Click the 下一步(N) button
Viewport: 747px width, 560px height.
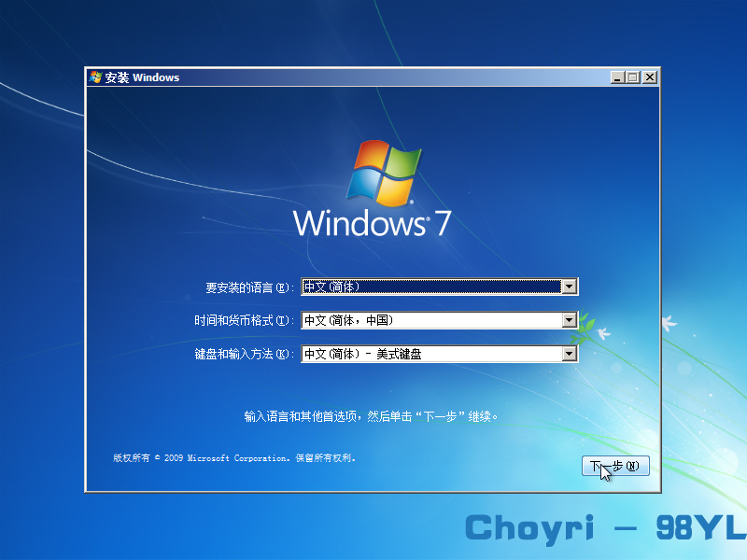(x=615, y=466)
